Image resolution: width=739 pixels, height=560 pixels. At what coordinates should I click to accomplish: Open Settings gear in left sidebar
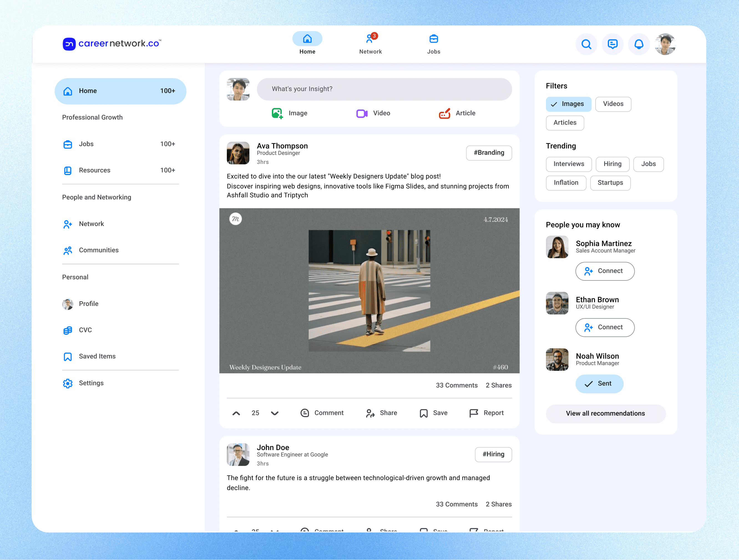pos(83,383)
